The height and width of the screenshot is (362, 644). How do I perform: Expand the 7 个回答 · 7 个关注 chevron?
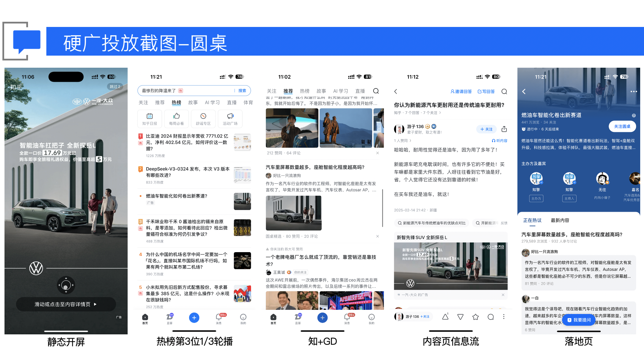coord(440,113)
